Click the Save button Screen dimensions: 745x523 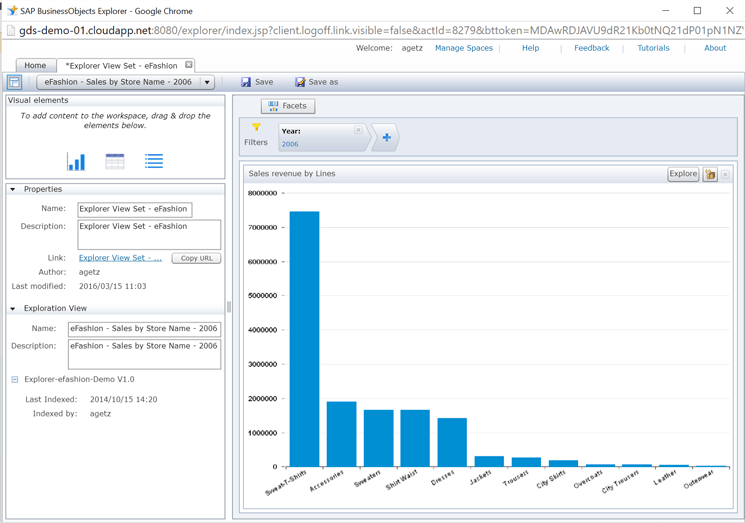tap(257, 82)
